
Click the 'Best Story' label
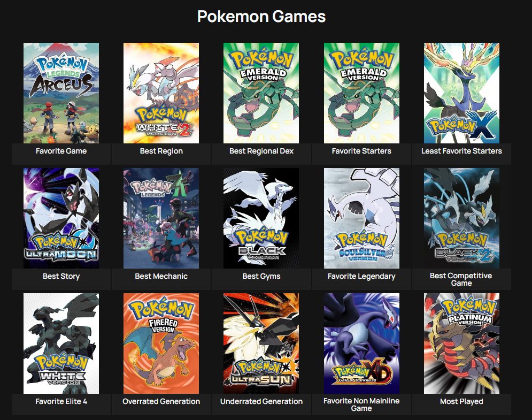pos(61,277)
